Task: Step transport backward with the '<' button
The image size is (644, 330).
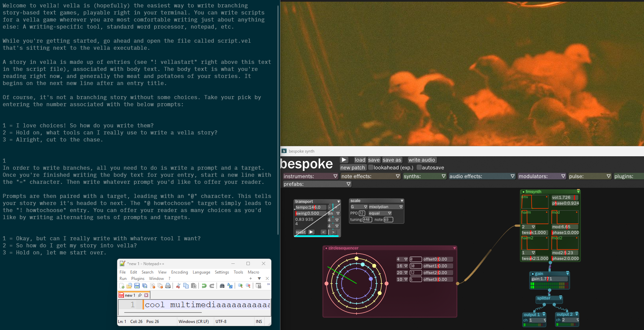Action: coord(323,232)
